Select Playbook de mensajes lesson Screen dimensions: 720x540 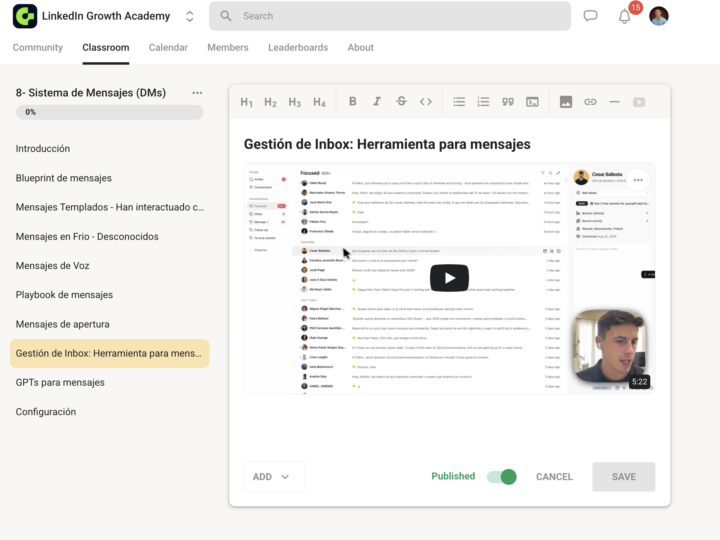[64, 295]
